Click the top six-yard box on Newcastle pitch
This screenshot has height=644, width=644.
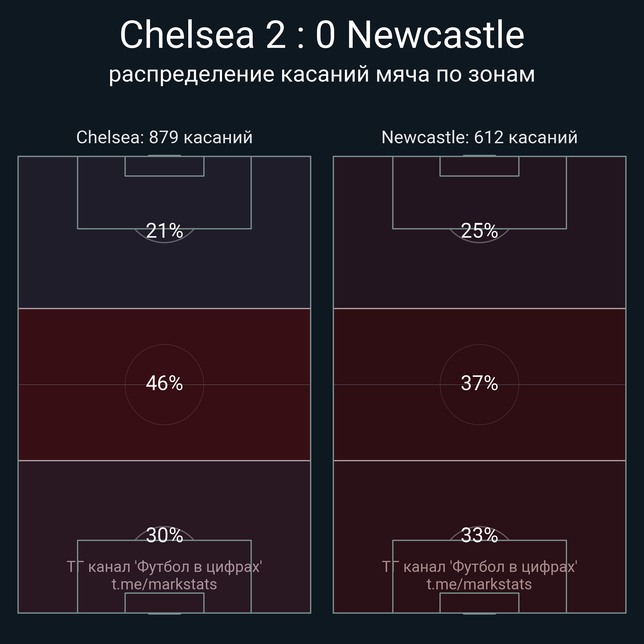coord(479,166)
